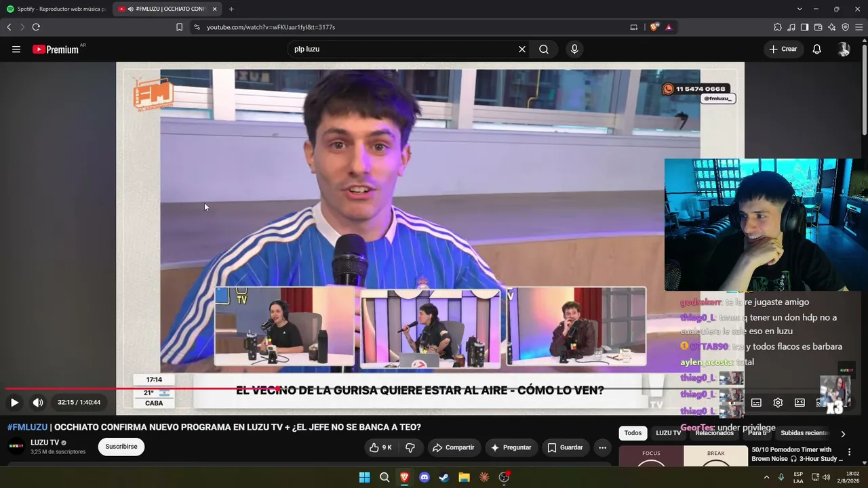This screenshot has height=488, width=868.
Task: Show hidden system tray icons
Action: coord(767,477)
